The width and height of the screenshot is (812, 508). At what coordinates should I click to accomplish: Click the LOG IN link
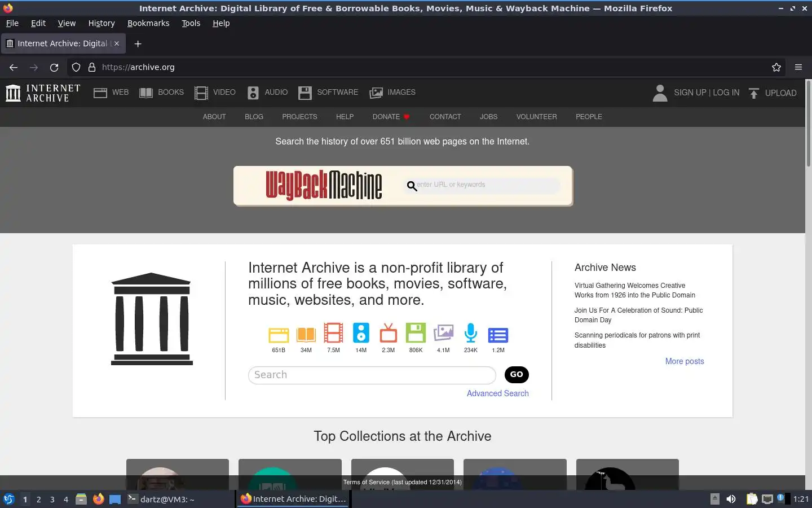coord(726,93)
